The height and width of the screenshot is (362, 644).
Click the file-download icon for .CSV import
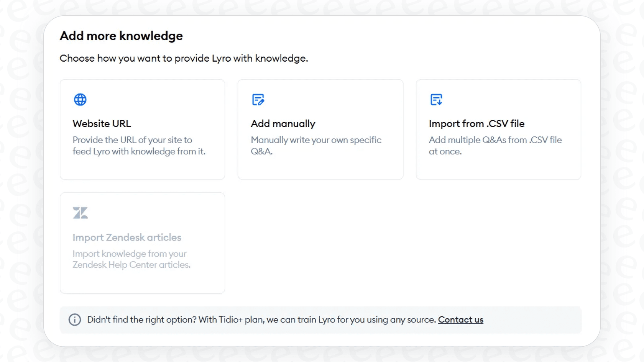click(437, 99)
